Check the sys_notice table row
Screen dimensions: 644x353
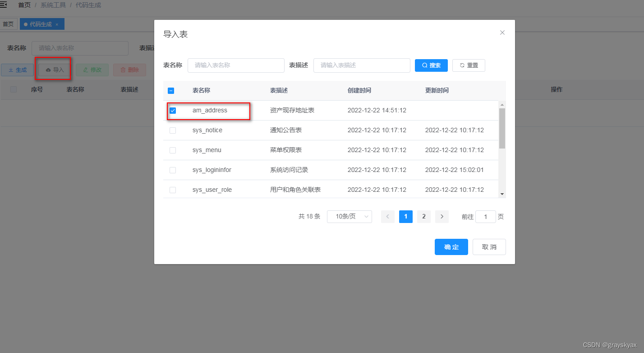click(x=172, y=130)
